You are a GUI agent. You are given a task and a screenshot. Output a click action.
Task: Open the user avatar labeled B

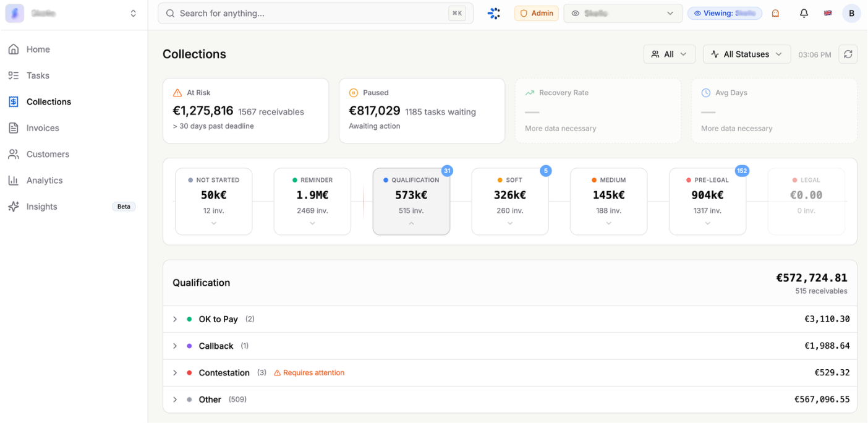coord(851,13)
